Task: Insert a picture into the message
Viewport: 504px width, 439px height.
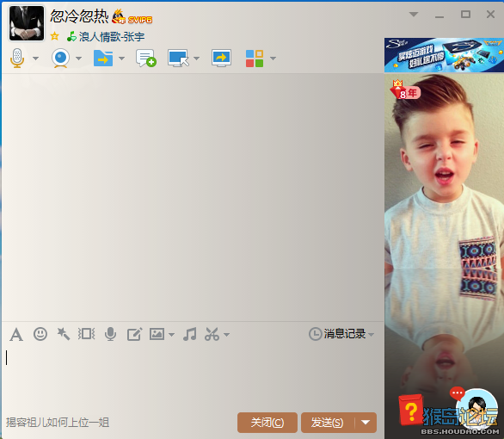Action: pos(157,334)
